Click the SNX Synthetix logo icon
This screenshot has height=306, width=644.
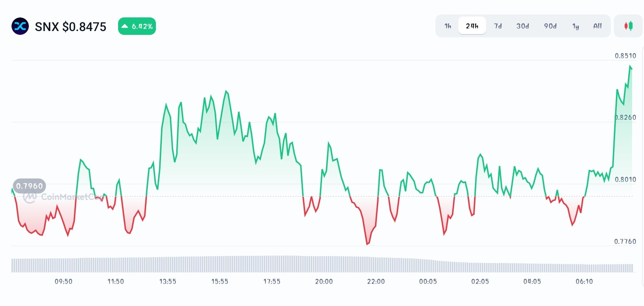(x=20, y=26)
